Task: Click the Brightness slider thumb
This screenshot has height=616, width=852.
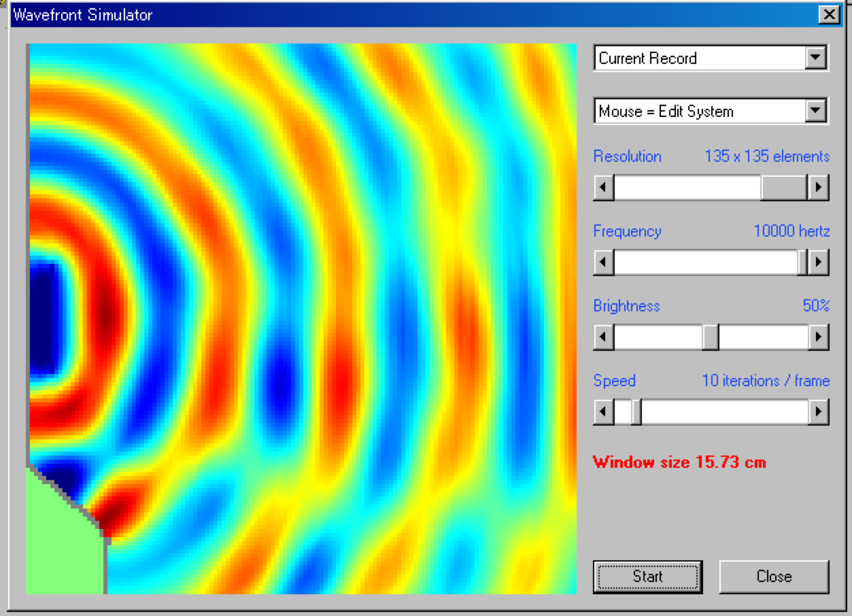Action: pos(711,337)
